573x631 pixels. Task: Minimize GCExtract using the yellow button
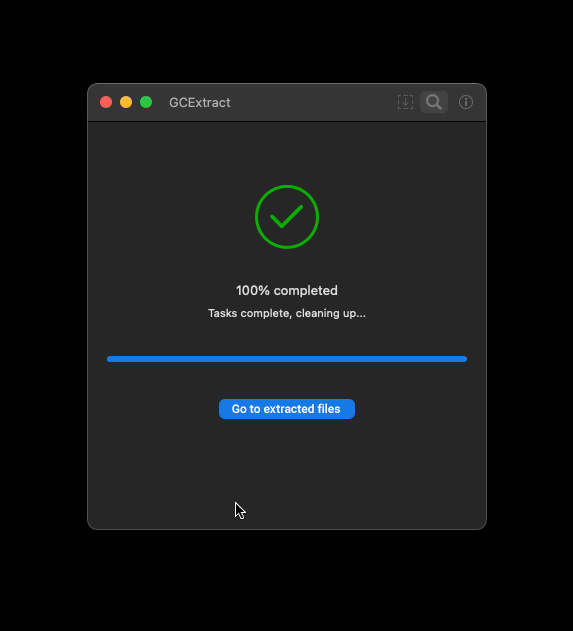coord(126,102)
